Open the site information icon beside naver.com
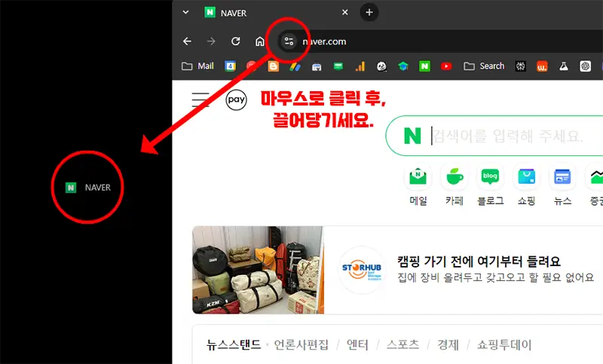The width and height of the screenshot is (603, 364). click(x=289, y=41)
